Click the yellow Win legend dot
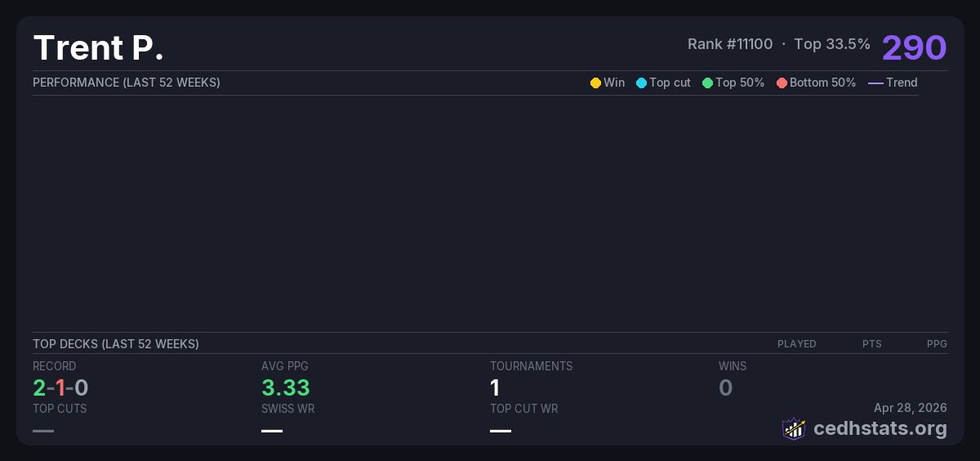This screenshot has width=980, height=461. (x=595, y=83)
